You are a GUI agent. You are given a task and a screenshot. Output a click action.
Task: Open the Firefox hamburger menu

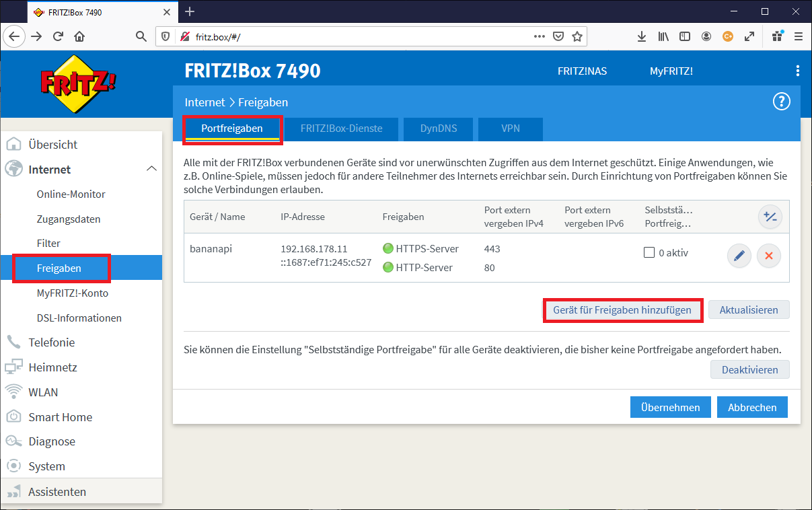coord(799,36)
